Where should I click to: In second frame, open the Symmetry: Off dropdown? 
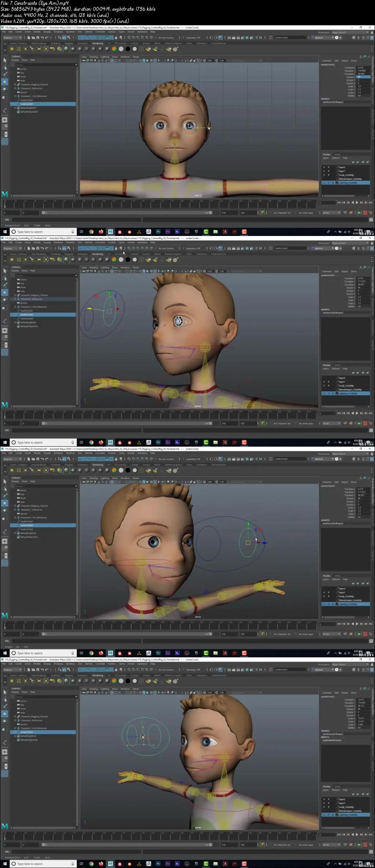[x=194, y=248]
